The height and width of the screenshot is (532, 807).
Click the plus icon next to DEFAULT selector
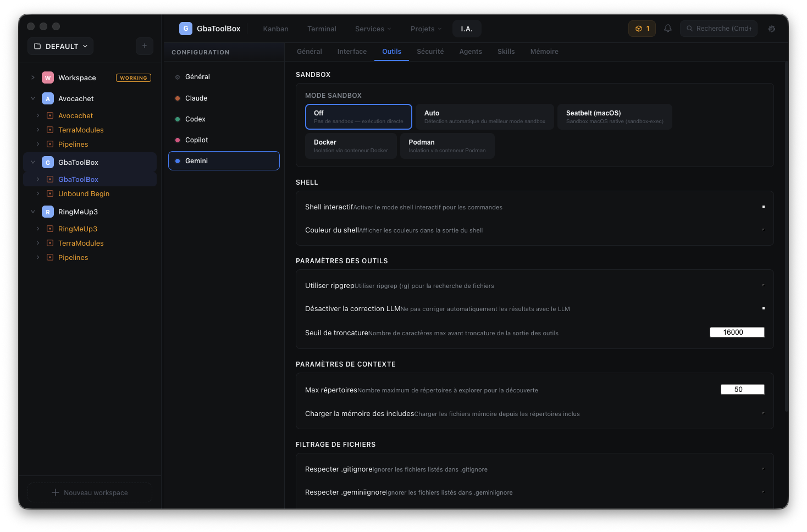[145, 46]
